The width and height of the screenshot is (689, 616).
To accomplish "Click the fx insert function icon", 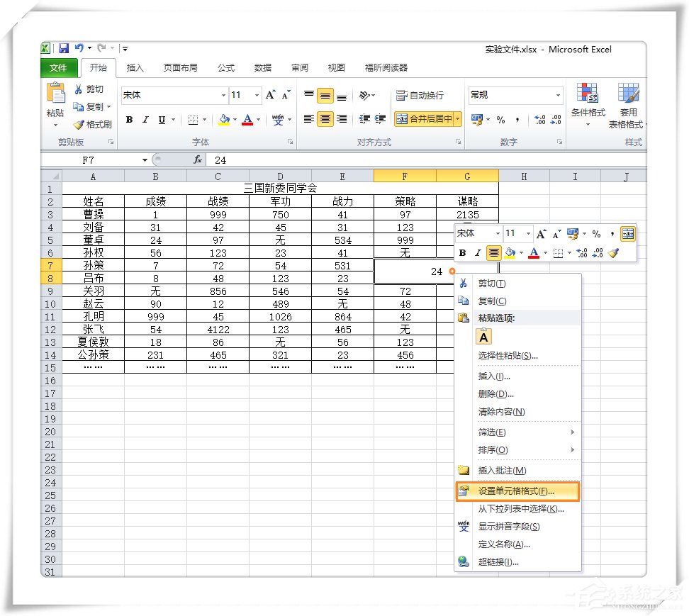I will click(197, 159).
